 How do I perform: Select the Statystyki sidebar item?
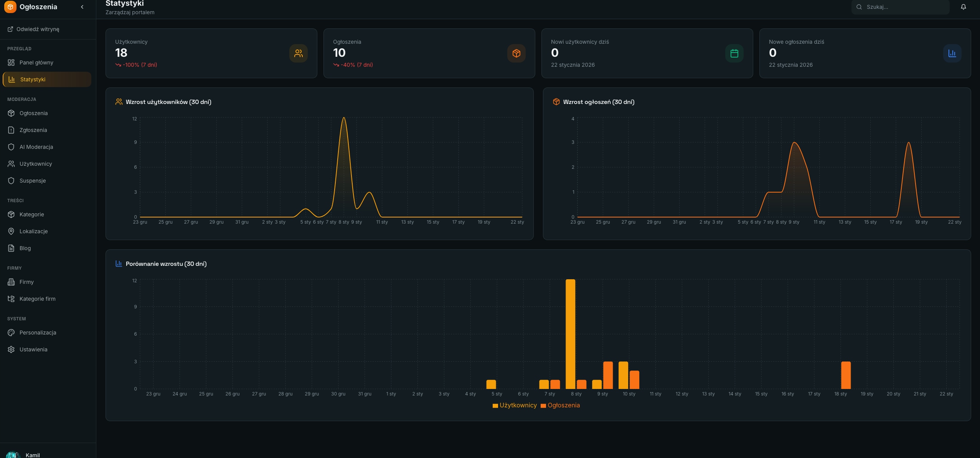47,79
